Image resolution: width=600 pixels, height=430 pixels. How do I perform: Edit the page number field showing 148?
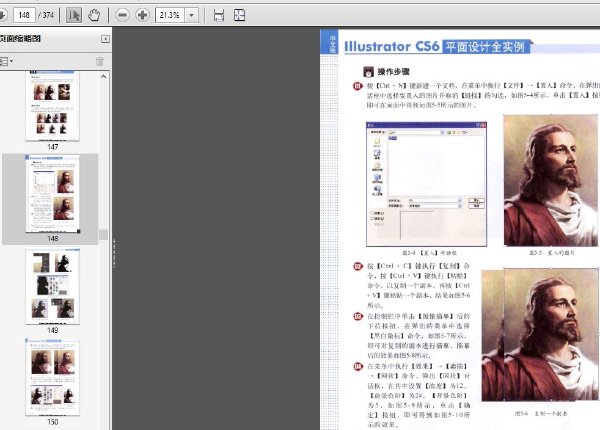(24, 15)
